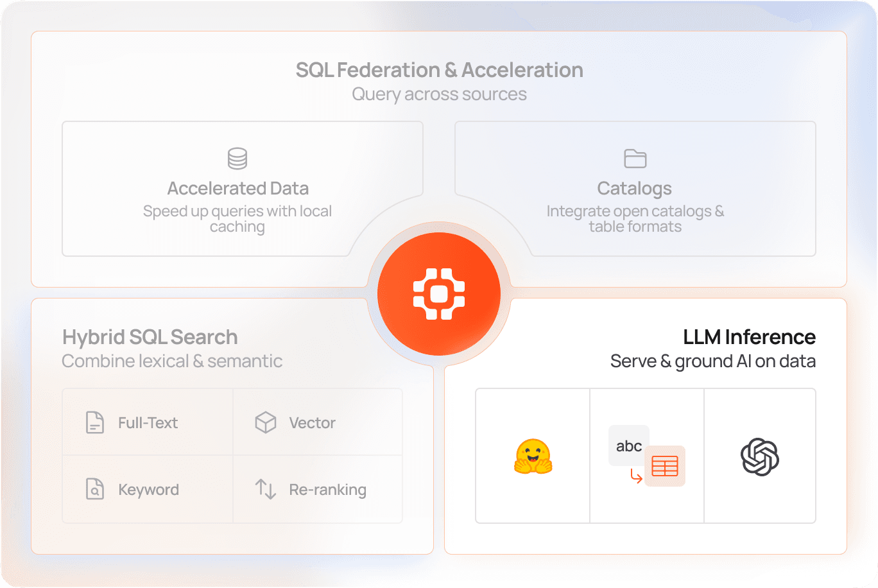Select the Vector search label
878x588 pixels.
312,423
